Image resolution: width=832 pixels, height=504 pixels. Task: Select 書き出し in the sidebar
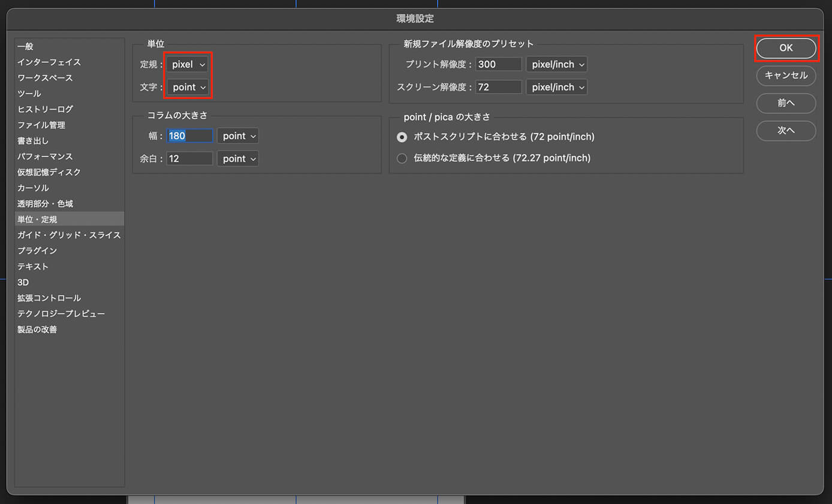[70, 141]
